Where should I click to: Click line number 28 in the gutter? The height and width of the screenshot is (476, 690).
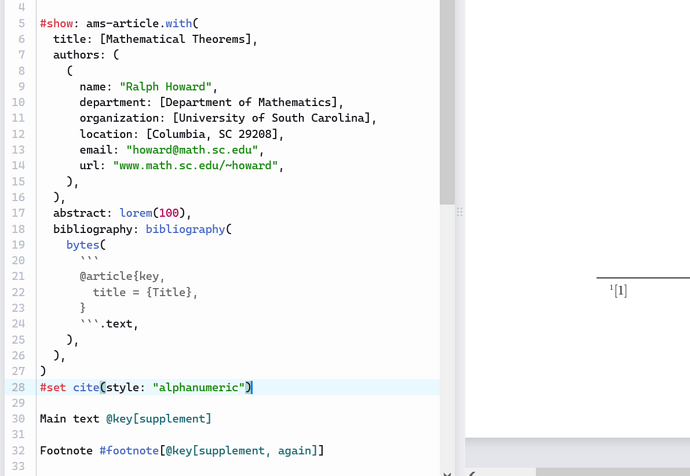[x=18, y=387]
